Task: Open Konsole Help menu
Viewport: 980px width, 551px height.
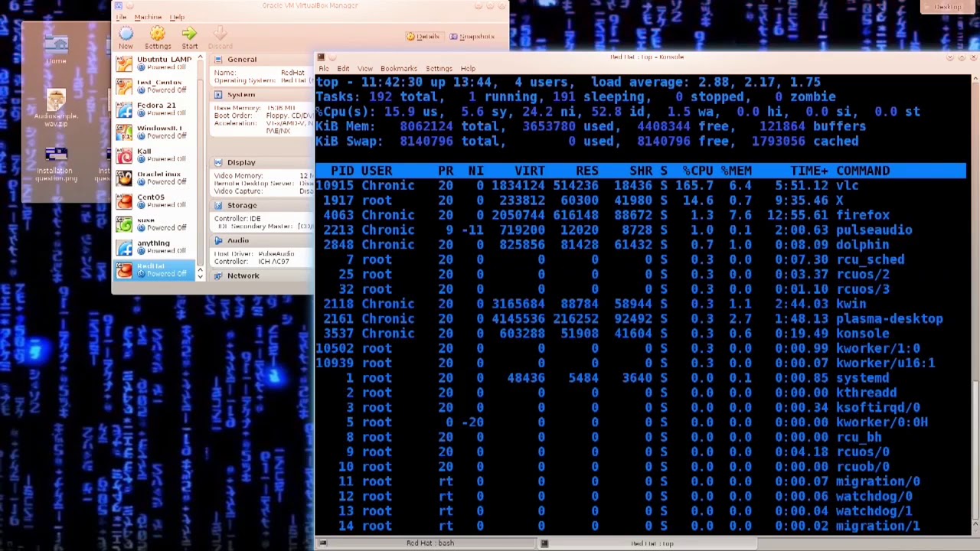Action: point(468,69)
